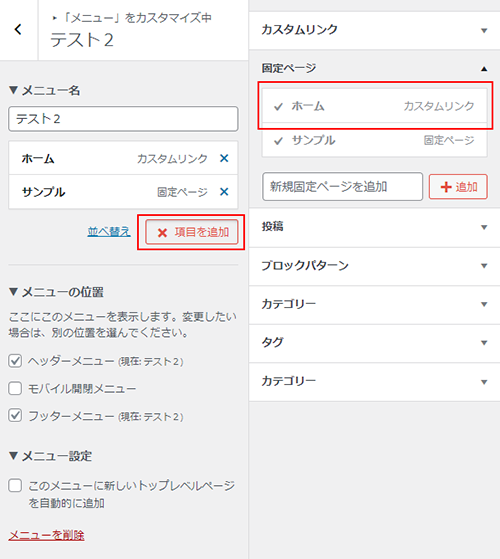Click the 並べ替え reorder link

109,232
